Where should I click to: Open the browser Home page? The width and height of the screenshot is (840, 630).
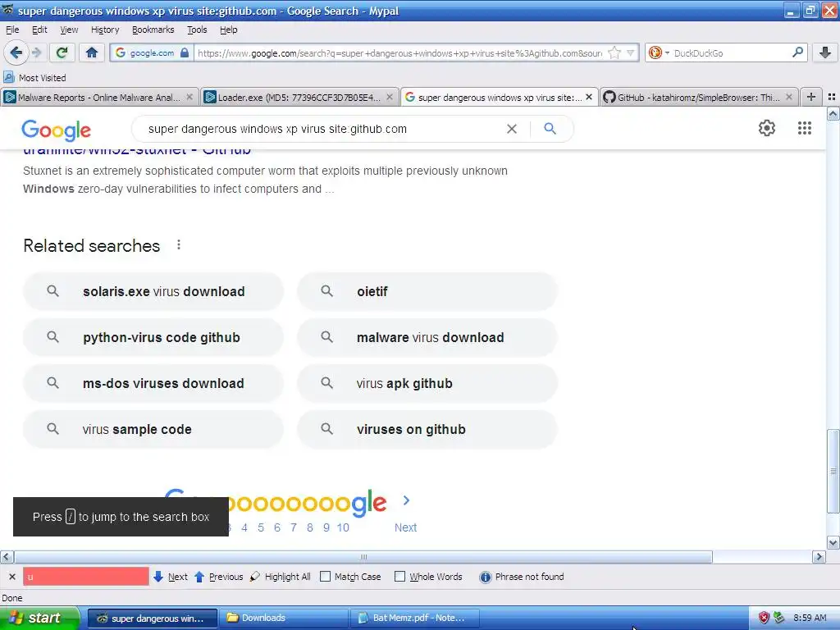tap(92, 52)
